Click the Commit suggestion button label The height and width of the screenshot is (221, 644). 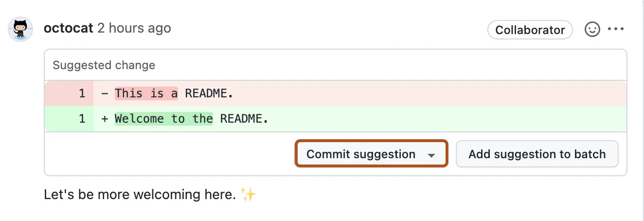pyautogui.click(x=361, y=154)
